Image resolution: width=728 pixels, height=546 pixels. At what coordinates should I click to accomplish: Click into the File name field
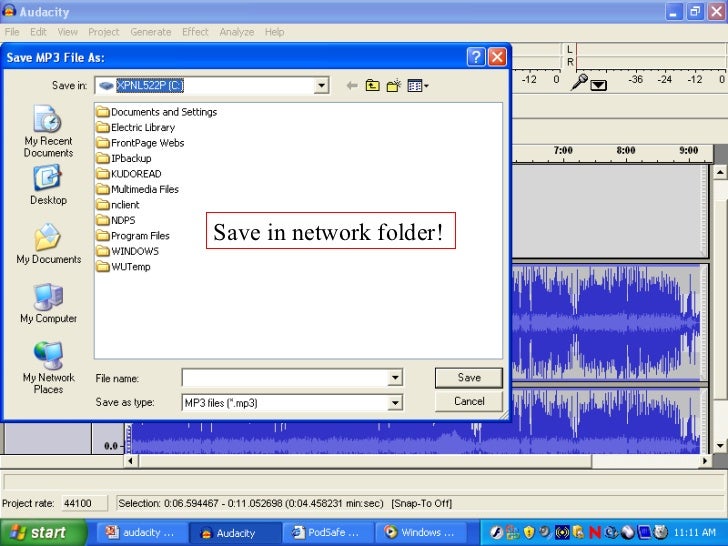click(x=285, y=378)
